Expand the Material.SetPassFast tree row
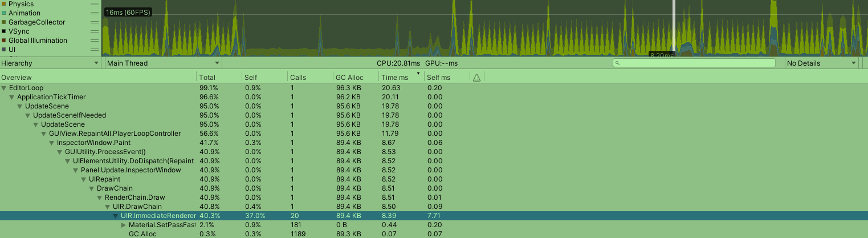The width and height of the screenshot is (868, 238). [124, 225]
